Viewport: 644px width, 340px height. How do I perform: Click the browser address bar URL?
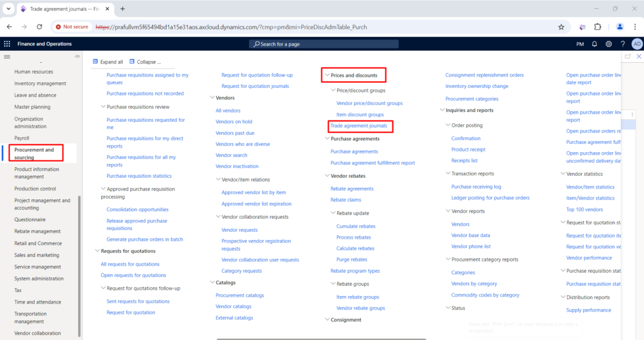point(231,27)
